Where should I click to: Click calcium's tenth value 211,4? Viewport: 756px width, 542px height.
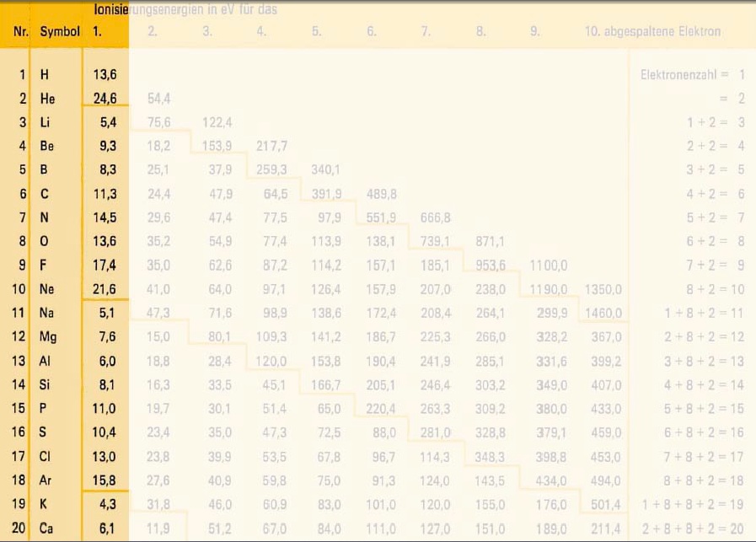coord(606,529)
